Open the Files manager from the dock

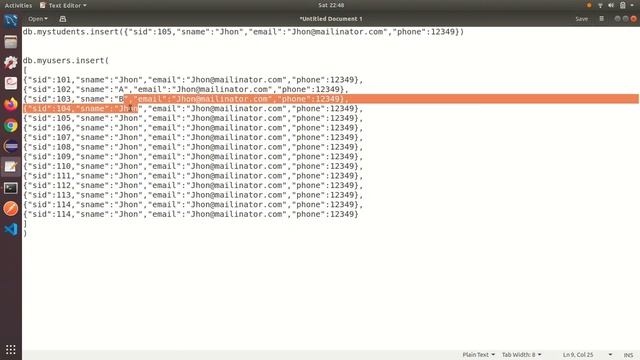coord(11,42)
